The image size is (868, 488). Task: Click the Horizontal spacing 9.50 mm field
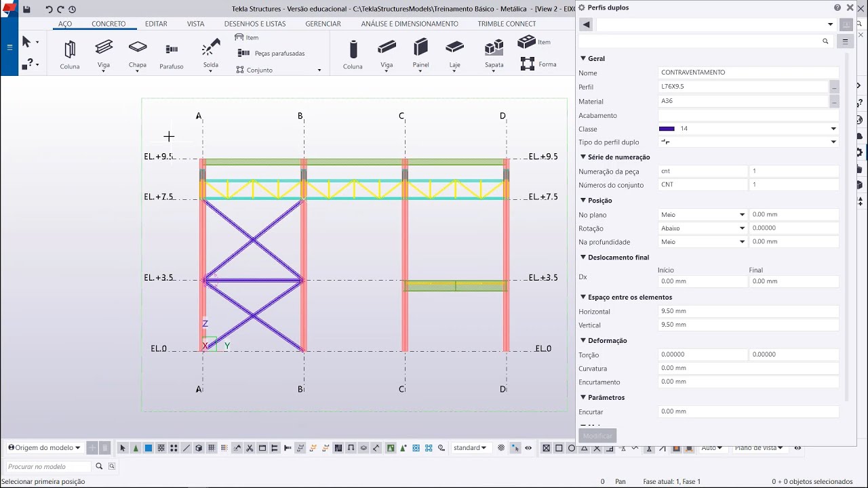tap(749, 312)
